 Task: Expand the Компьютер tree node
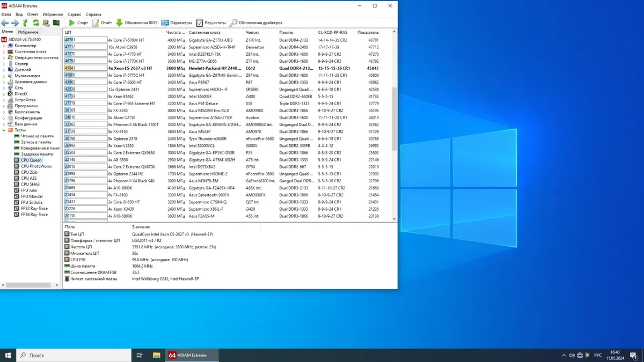coord(4,46)
